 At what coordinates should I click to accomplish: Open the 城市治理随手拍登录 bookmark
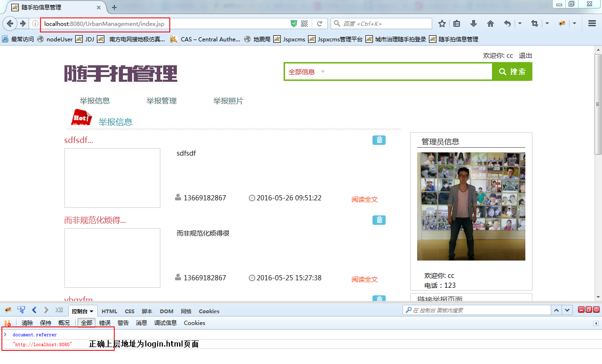click(396, 40)
